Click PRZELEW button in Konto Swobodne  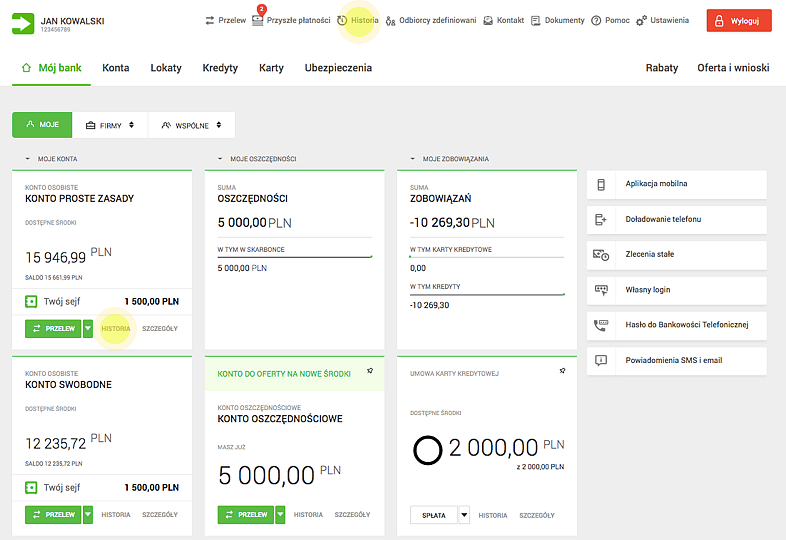click(x=53, y=515)
